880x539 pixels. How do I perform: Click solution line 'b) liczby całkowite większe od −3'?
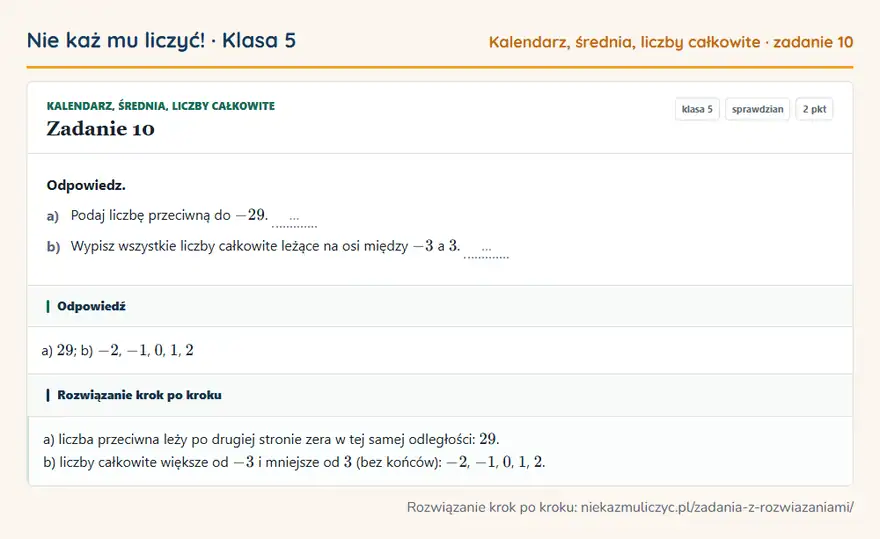tap(294, 462)
